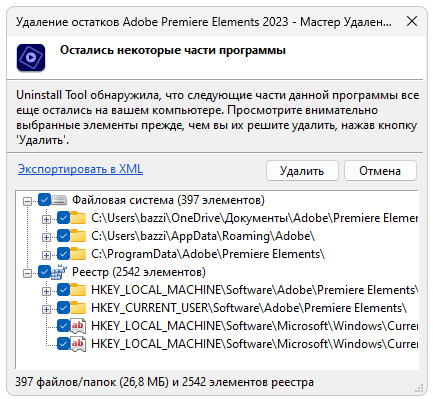The width and height of the screenshot is (433, 399).
Task: Select the C:\Users\bazzi\AppData\Roaming\Adobe\ path text
Action: (x=203, y=236)
